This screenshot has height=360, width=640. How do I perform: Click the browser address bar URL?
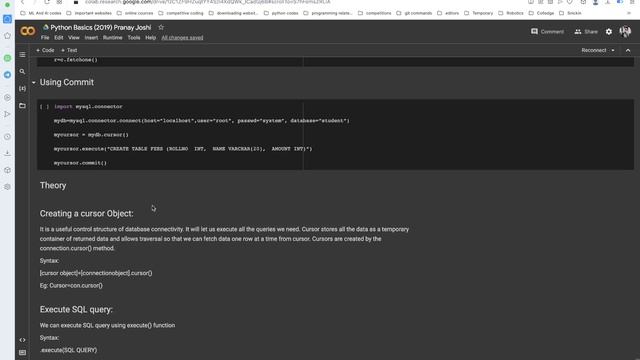[208, 2]
